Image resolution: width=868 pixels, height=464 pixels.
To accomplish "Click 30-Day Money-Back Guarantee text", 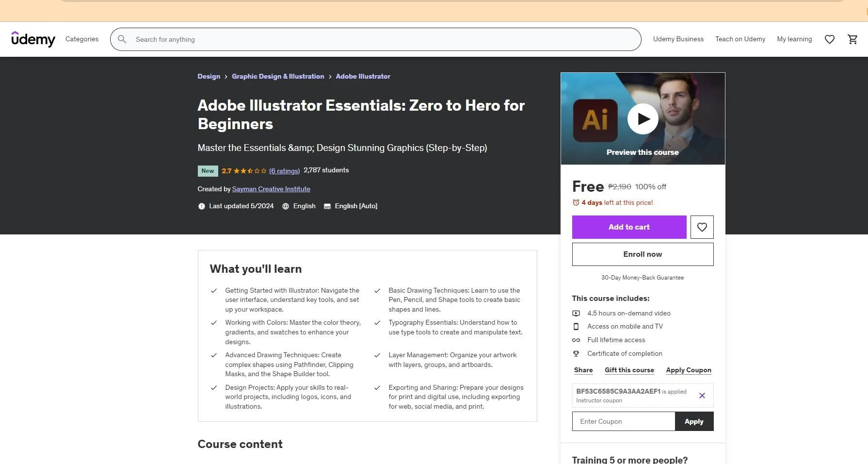I will tap(643, 278).
